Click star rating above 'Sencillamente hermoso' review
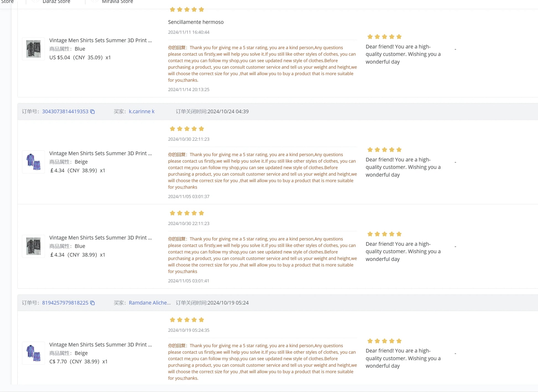This screenshot has height=392, width=538. tap(187, 10)
